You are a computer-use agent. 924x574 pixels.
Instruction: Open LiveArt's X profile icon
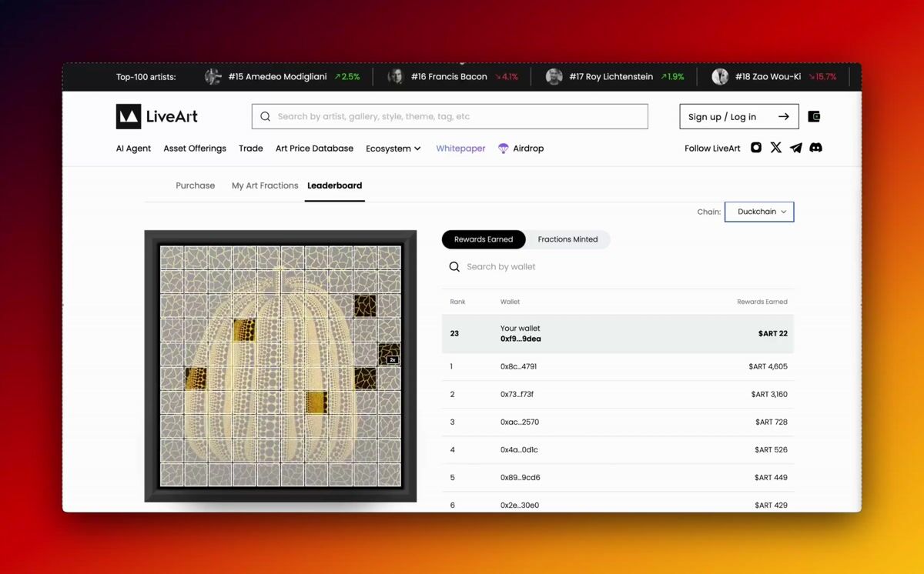point(776,148)
